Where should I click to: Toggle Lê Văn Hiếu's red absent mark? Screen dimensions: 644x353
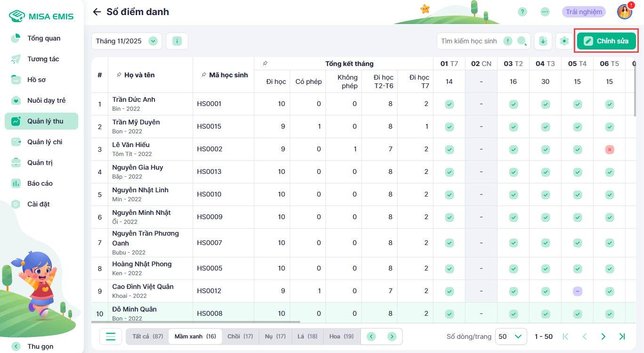pyautogui.click(x=610, y=149)
